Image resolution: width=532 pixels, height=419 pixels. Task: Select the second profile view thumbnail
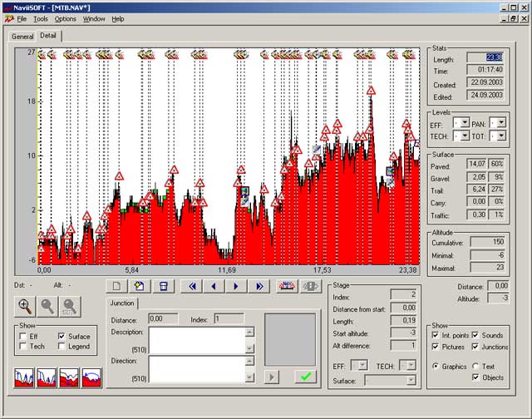[x=47, y=378]
